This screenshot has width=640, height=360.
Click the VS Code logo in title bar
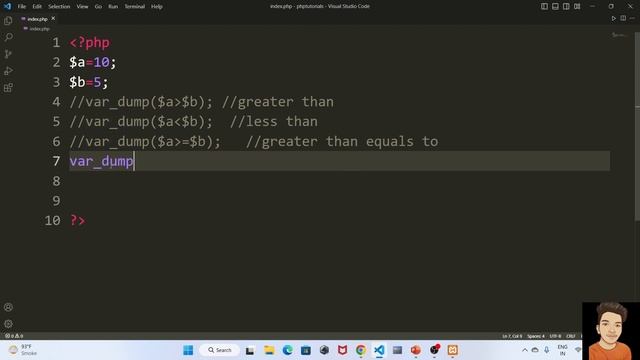7,6
